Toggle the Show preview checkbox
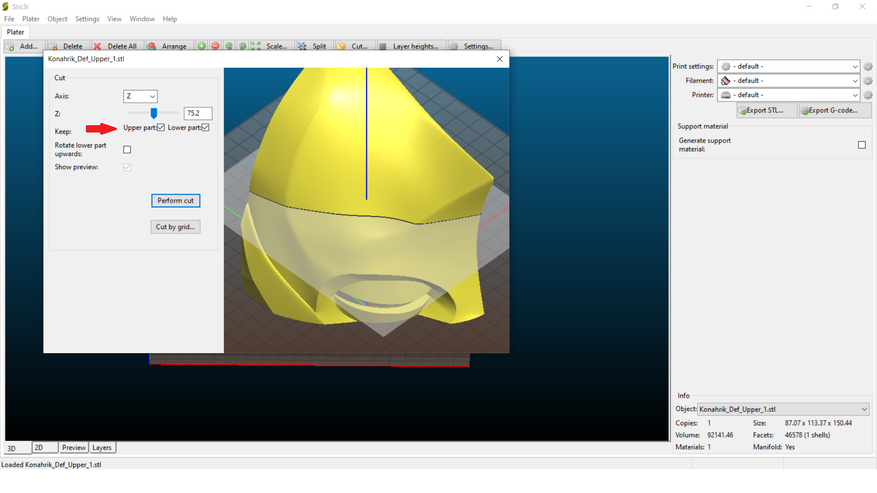Image resolution: width=877 pixels, height=493 pixels. [127, 167]
